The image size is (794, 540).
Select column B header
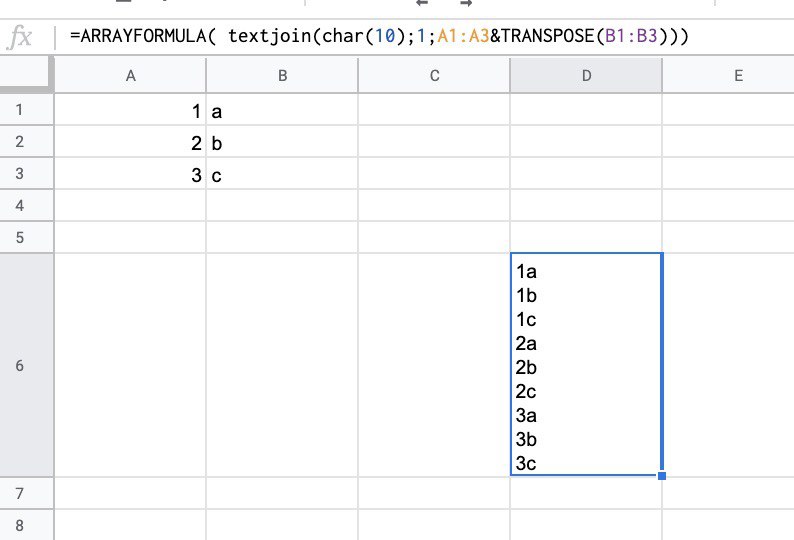[x=282, y=75]
